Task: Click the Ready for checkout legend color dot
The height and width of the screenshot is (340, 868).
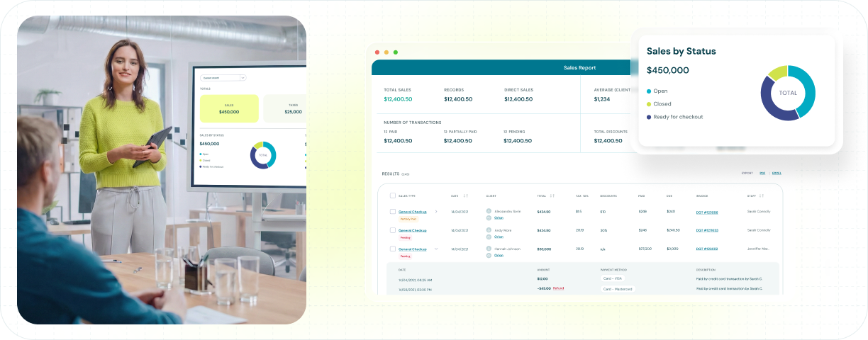Action: [649, 117]
